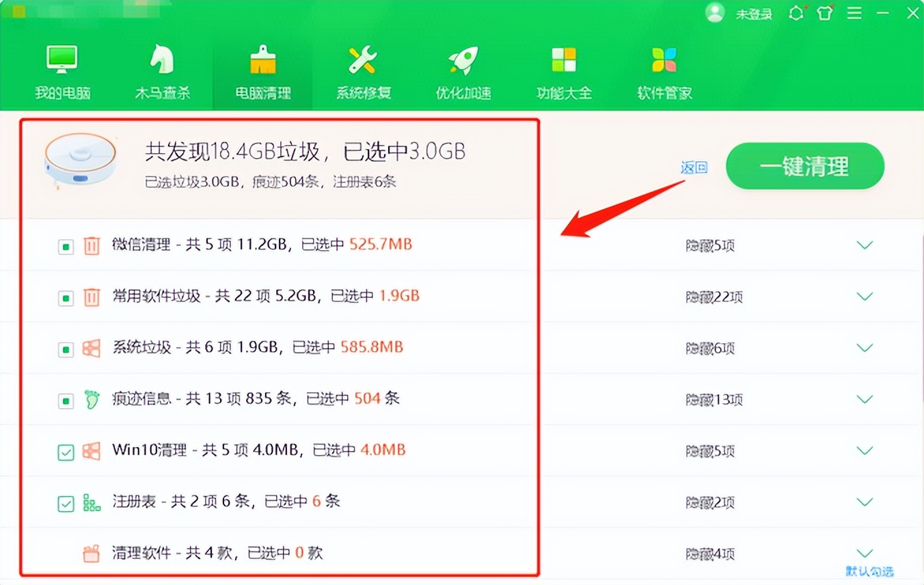Screen dimensions: 924x585
Task: Click 隐藏5项 in the 微信清理 row
Action: pyautogui.click(x=710, y=246)
